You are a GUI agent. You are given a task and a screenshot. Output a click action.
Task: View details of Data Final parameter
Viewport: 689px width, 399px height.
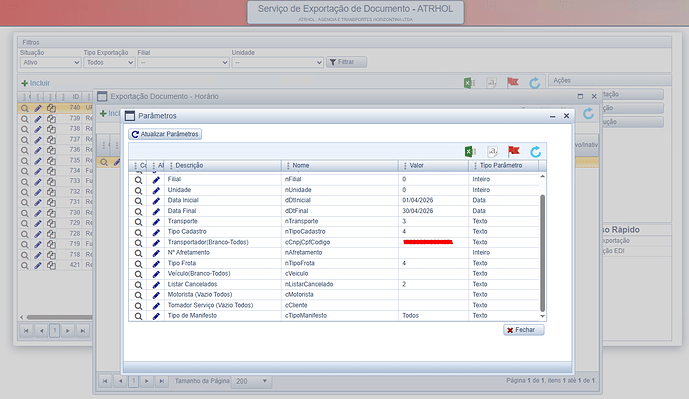(x=138, y=211)
